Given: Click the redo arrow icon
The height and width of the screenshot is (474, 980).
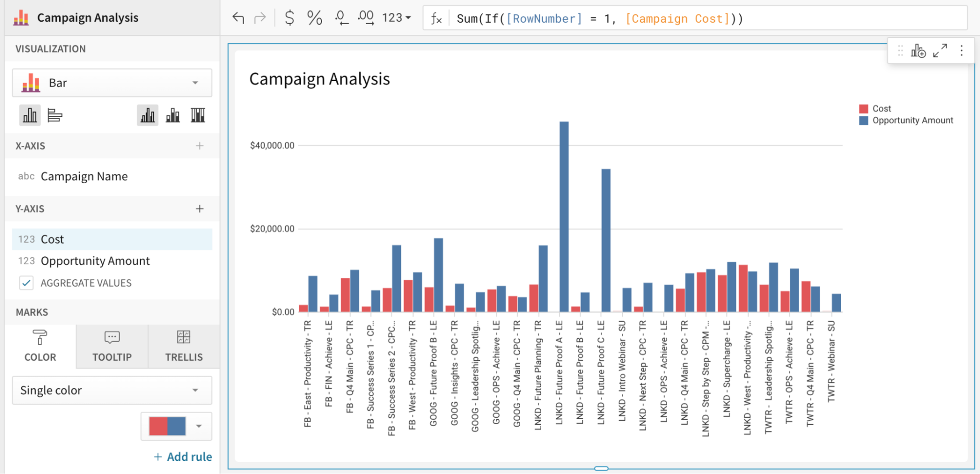Looking at the screenshot, I should pos(260,18).
